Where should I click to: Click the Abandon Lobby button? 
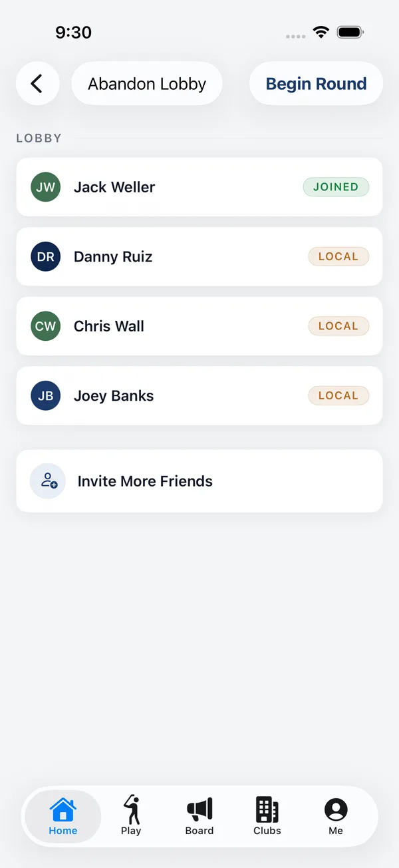point(147,83)
